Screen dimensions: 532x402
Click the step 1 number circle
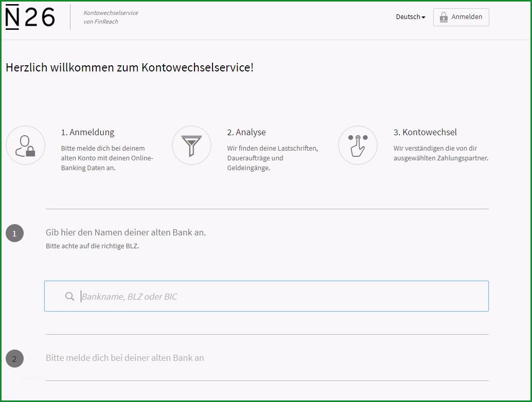coord(14,233)
